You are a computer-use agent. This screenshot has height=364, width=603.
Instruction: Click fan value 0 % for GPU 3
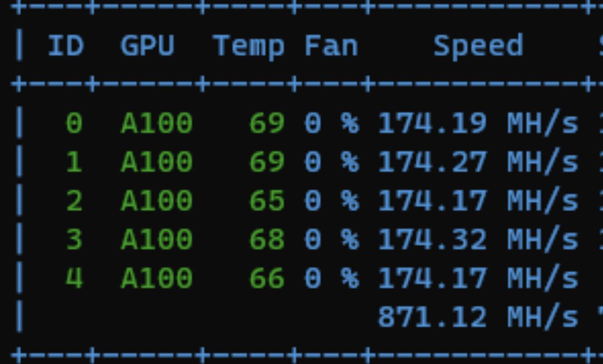coord(332,240)
